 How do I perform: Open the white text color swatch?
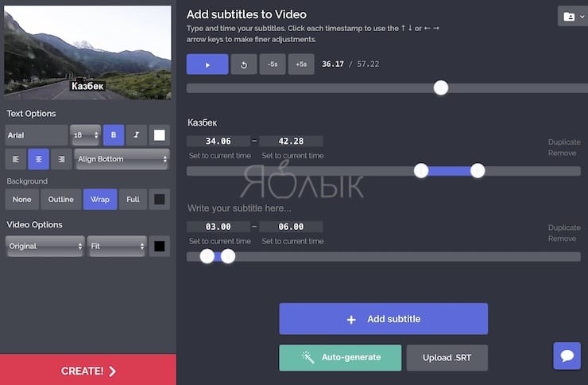[x=160, y=135]
